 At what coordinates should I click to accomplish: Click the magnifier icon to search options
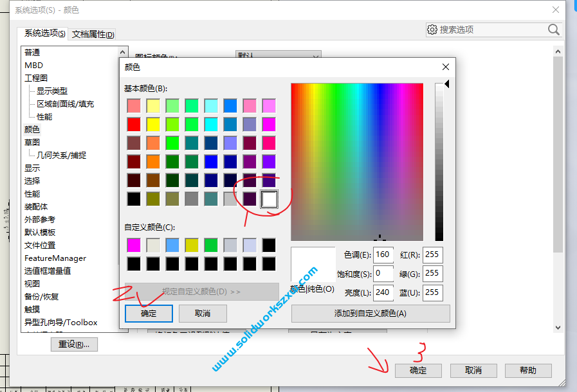point(553,29)
